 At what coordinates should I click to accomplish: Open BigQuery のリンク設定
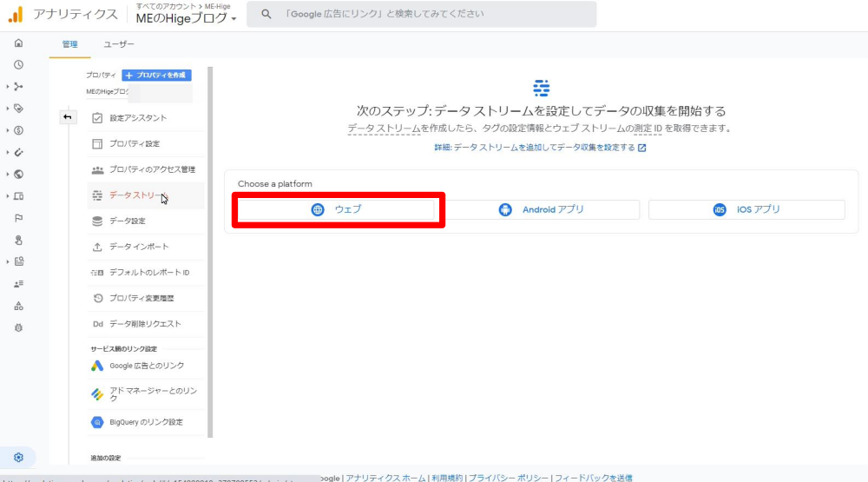coord(146,422)
